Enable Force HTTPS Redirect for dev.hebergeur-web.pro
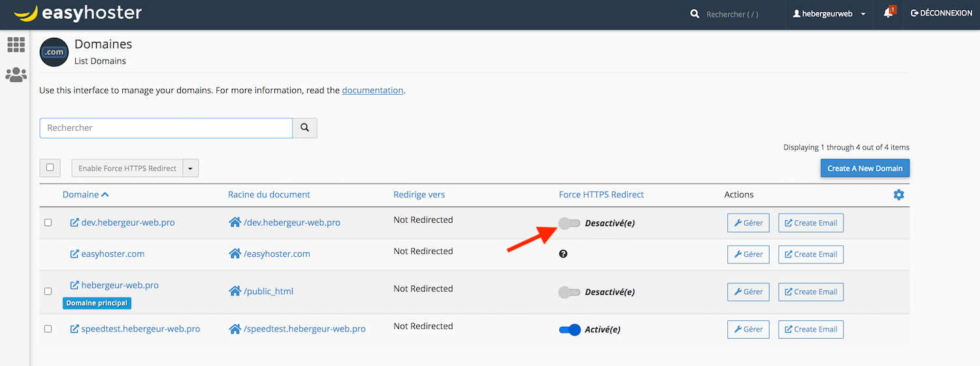 click(x=570, y=223)
